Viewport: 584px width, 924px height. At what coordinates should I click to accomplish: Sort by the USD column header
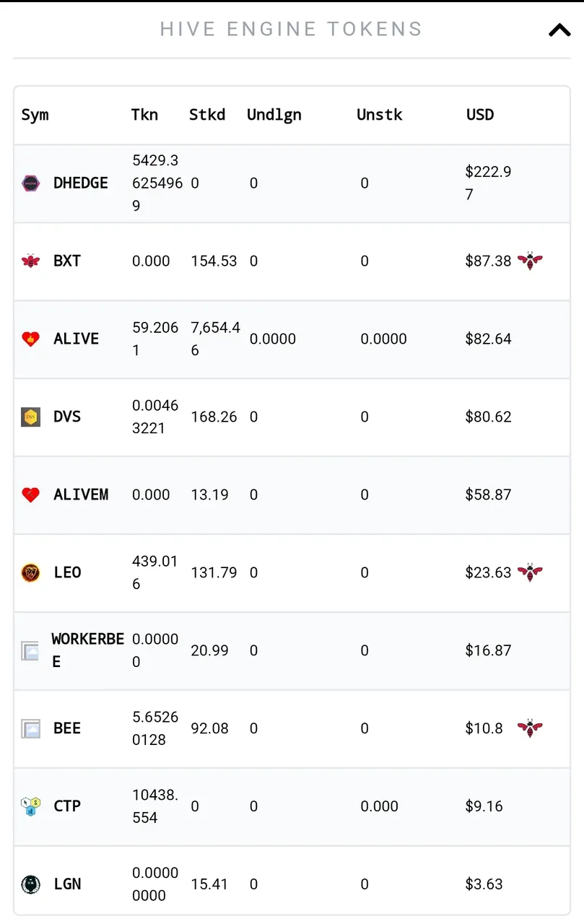tap(480, 115)
